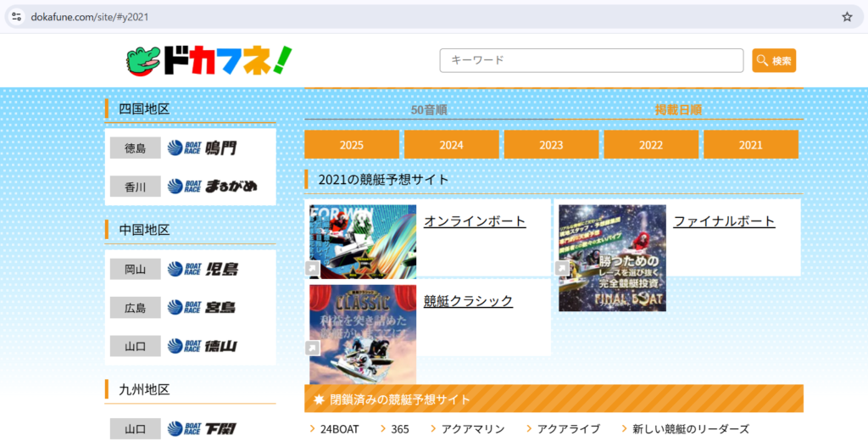868x441 pixels.
Task: Select the 2023 year button
Action: click(551, 145)
